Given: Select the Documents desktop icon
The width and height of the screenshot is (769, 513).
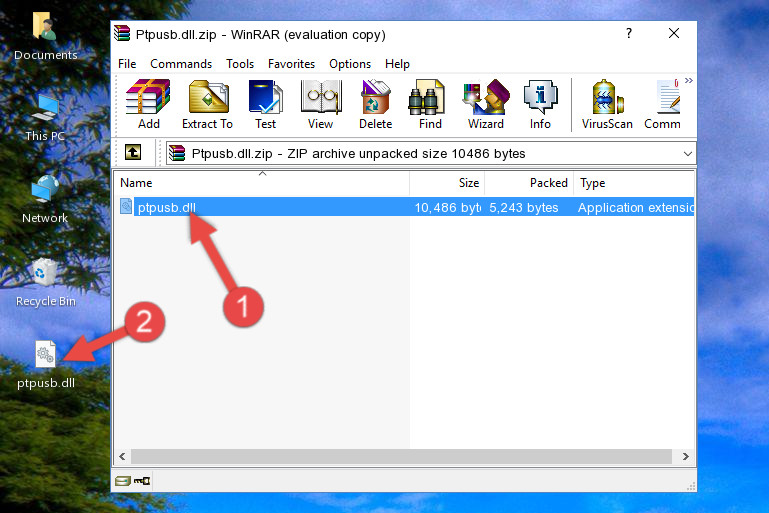Looking at the screenshot, I should point(45,36).
